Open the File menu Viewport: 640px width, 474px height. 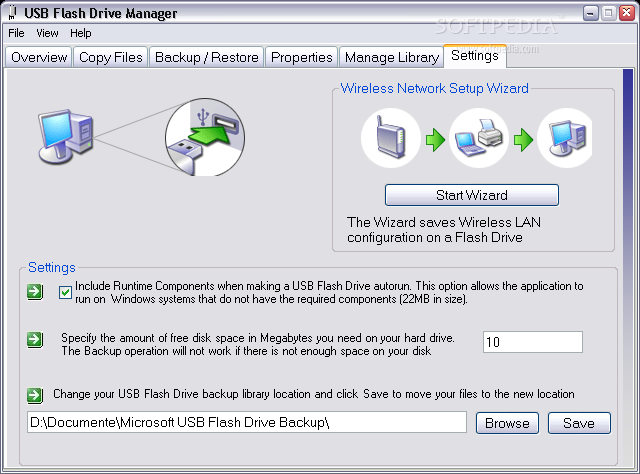[x=16, y=33]
